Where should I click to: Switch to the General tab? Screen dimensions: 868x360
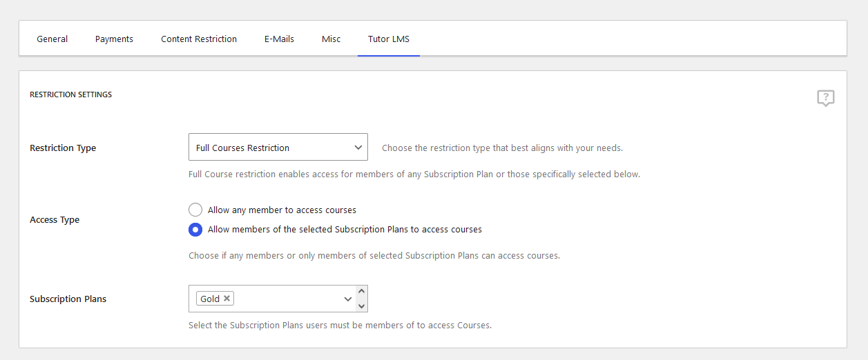point(52,39)
